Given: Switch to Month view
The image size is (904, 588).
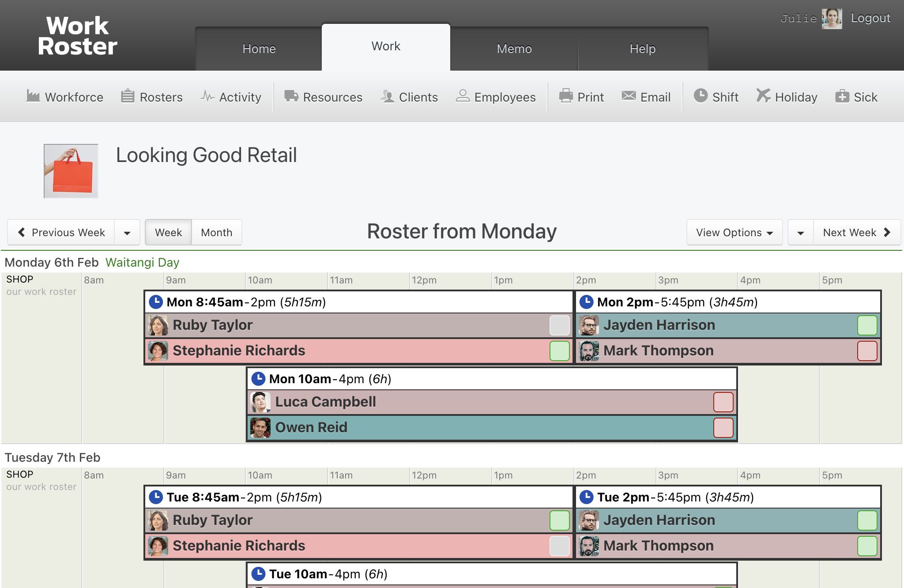Looking at the screenshot, I should [217, 233].
